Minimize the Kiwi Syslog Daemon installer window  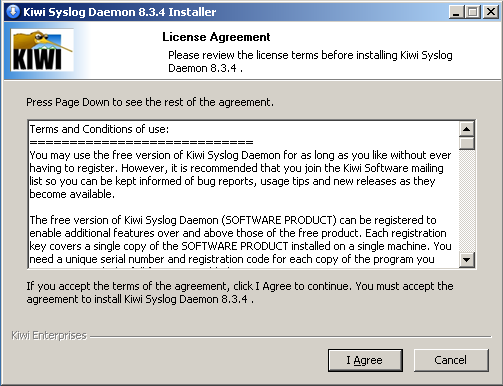click(456, 12)
